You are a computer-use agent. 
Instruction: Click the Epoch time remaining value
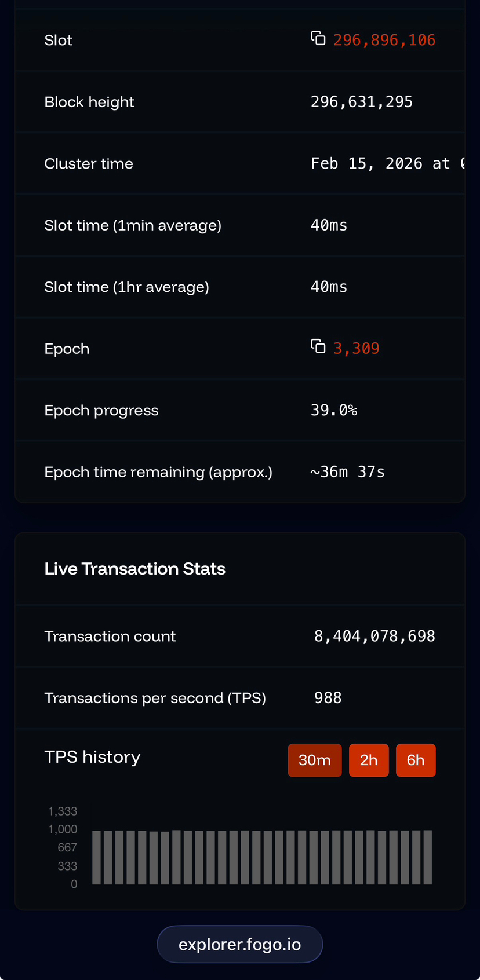(348, 472)
